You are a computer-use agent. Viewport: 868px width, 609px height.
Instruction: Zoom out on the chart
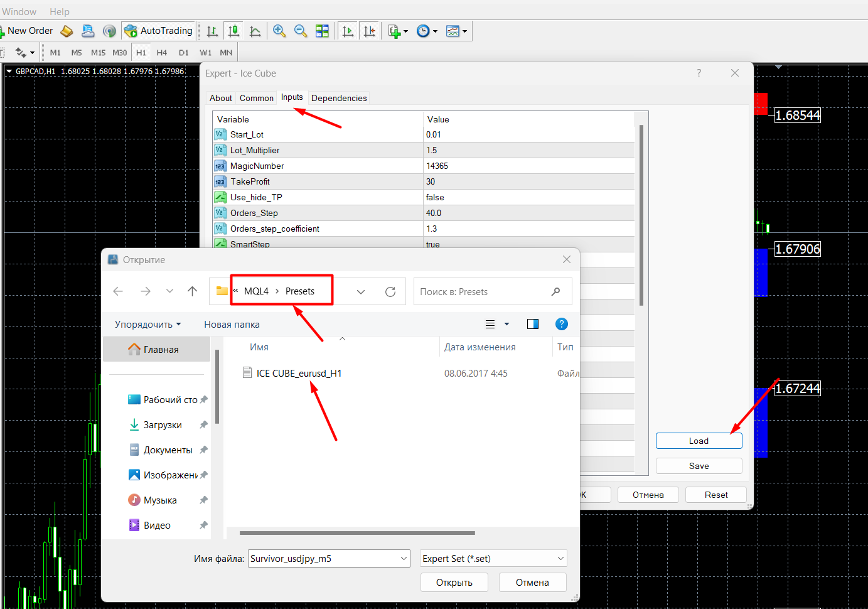301,31
